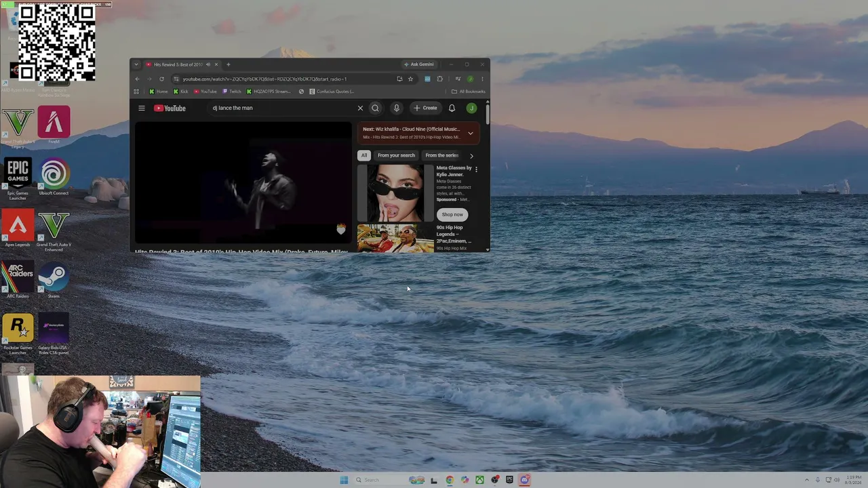Select the Galaxy Bids USA desktop shortcut
The width and height of the screenshot is (868, 488).
click(x=54, y=334)
